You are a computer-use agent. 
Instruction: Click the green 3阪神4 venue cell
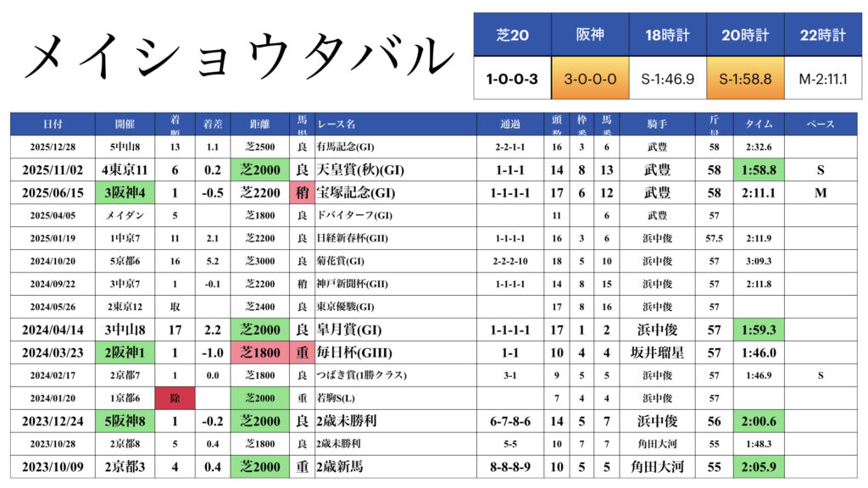point(125,192)
